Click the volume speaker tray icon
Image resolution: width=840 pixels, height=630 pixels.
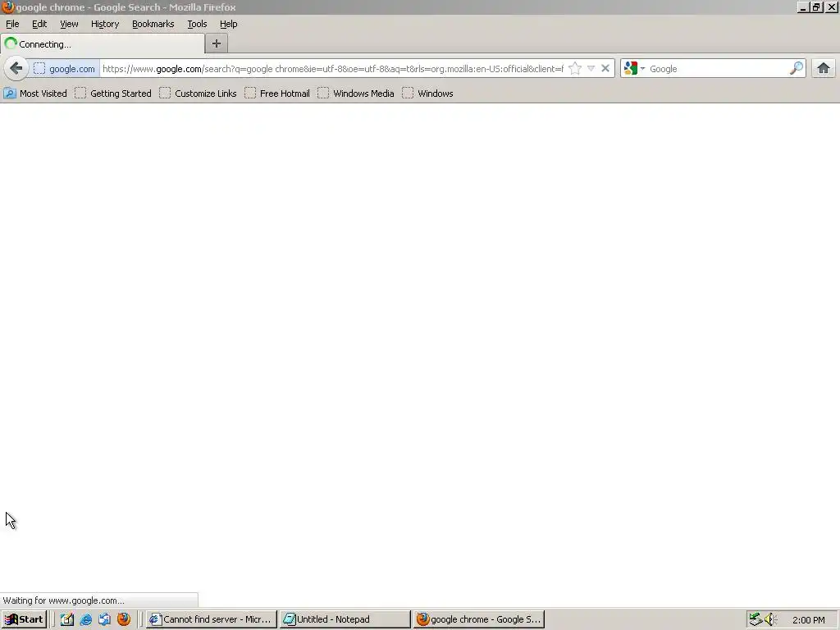tap(770, 619)
